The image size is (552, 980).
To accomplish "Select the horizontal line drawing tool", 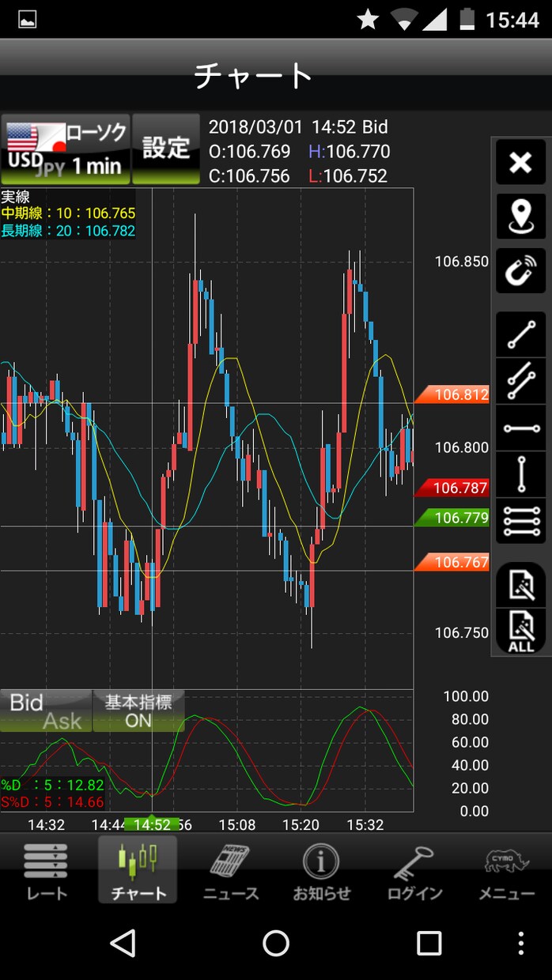I will (x=521, y=428).
